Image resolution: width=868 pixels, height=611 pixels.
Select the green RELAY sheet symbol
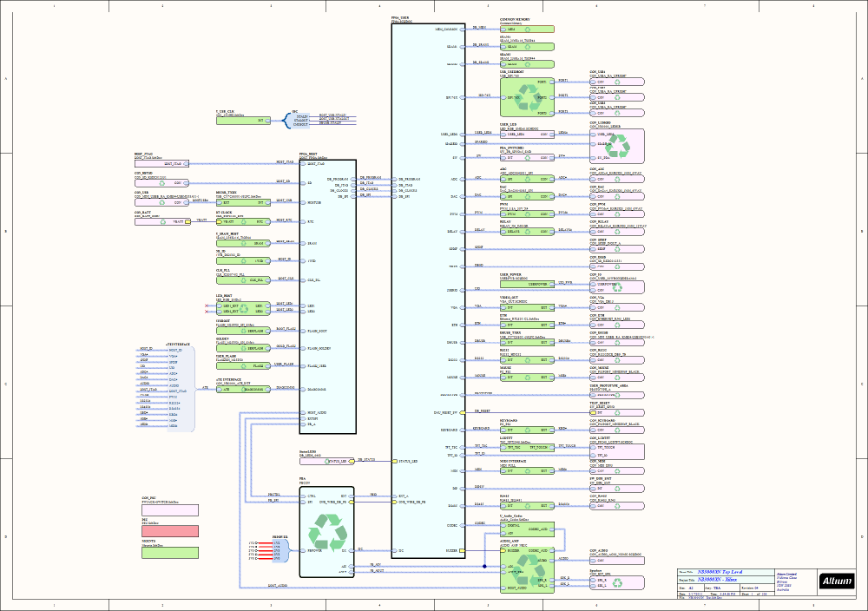(527, 232)
